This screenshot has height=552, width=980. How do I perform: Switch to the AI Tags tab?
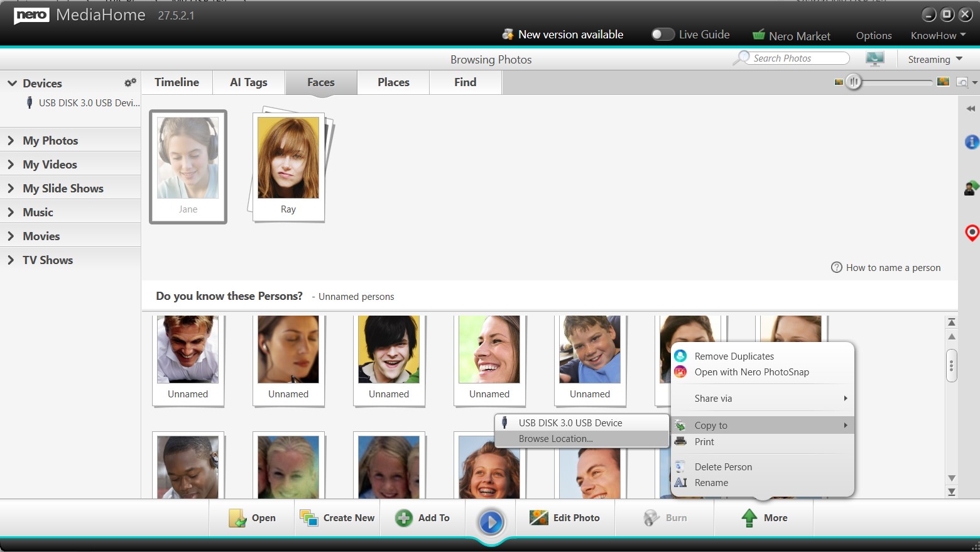coord(249,82)
